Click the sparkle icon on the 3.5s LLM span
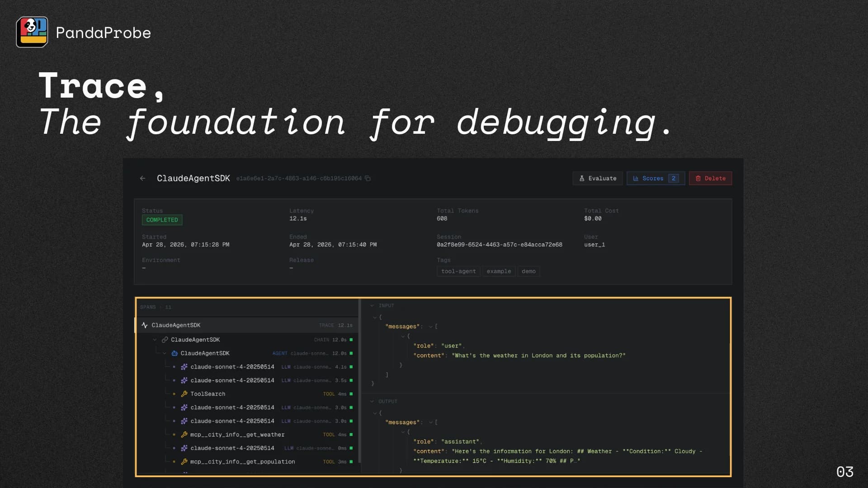 [184, 380]
